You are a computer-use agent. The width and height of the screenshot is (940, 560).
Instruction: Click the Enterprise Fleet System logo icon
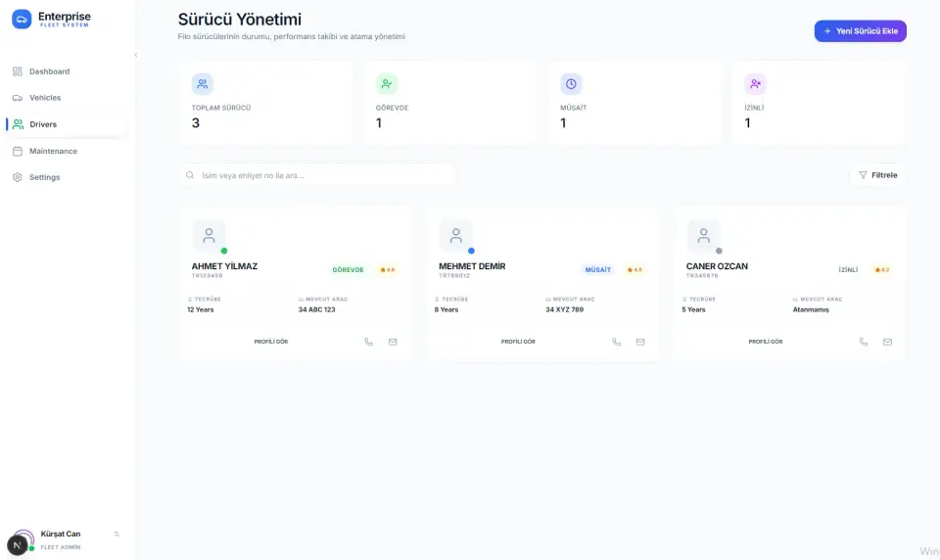click(x=22, y=20)
